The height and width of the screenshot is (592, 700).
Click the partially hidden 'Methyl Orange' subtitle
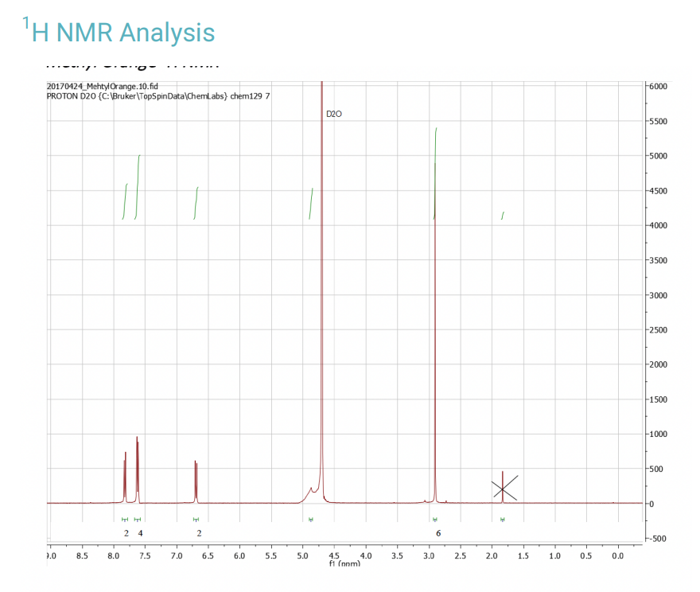click(x=132, y=61)
